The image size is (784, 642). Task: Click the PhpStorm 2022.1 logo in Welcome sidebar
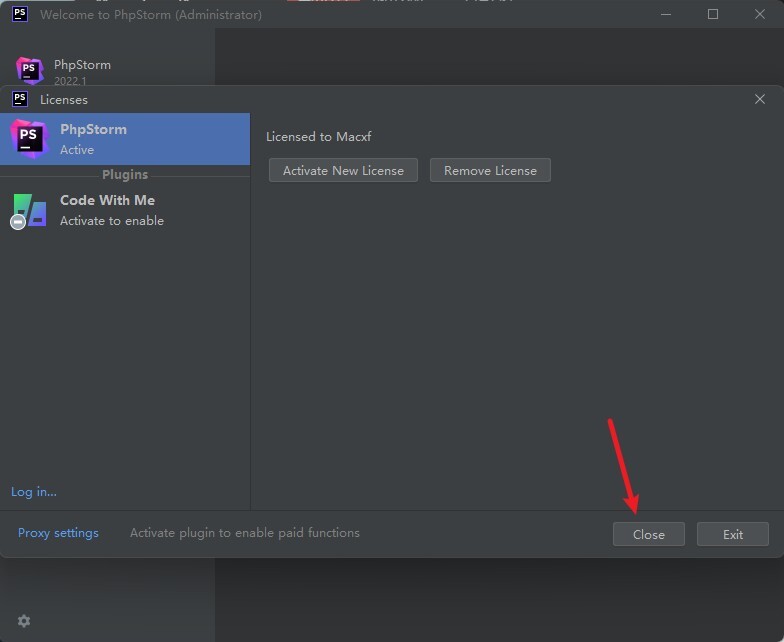(30, 70)
